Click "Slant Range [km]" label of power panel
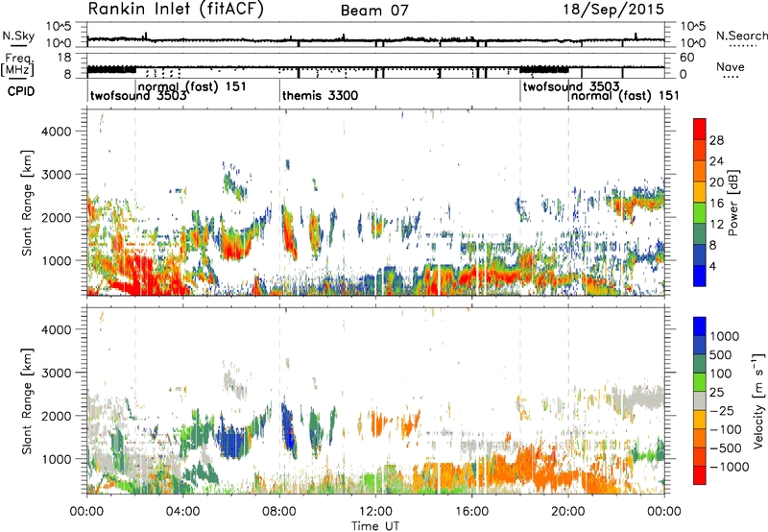 (x=27, y=203)
